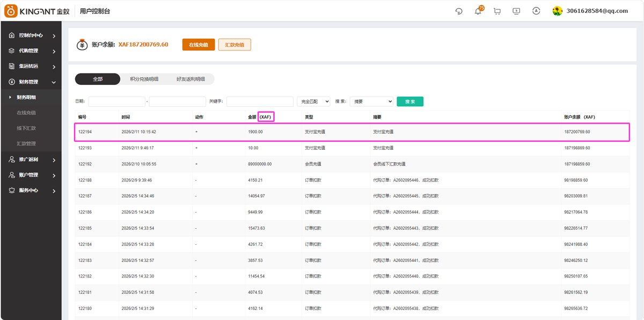This screenshot has width=644, height=320.
Task: Switch to the 好友返利明细 tab
Action: coord(191,79)
